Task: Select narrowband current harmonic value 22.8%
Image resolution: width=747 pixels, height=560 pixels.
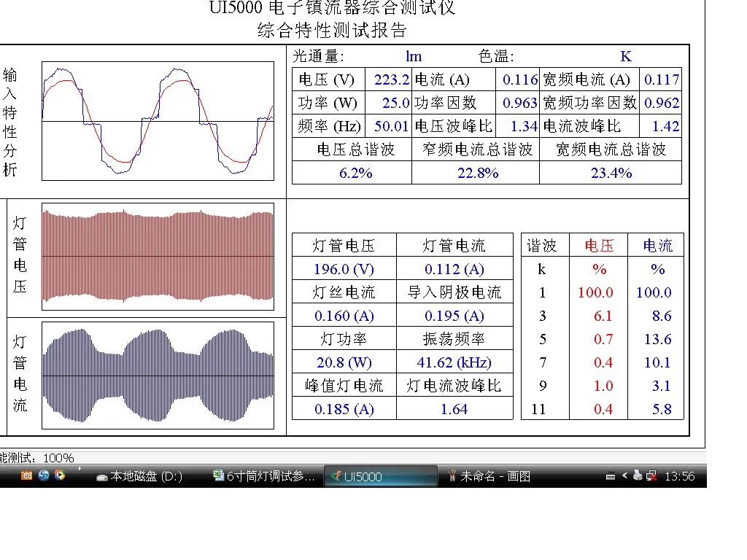Action: (478, 173)
